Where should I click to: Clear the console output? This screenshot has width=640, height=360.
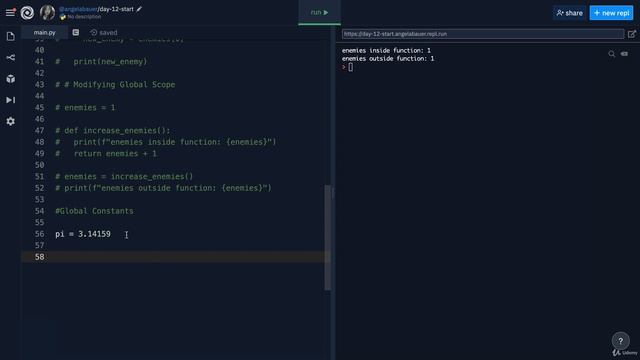(624, 54)
